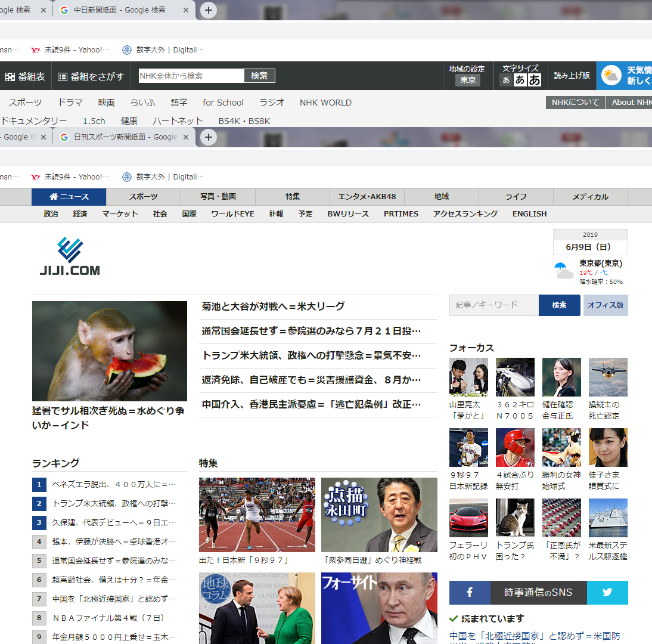Click the NHK search input field

click(x=191, y=76)
